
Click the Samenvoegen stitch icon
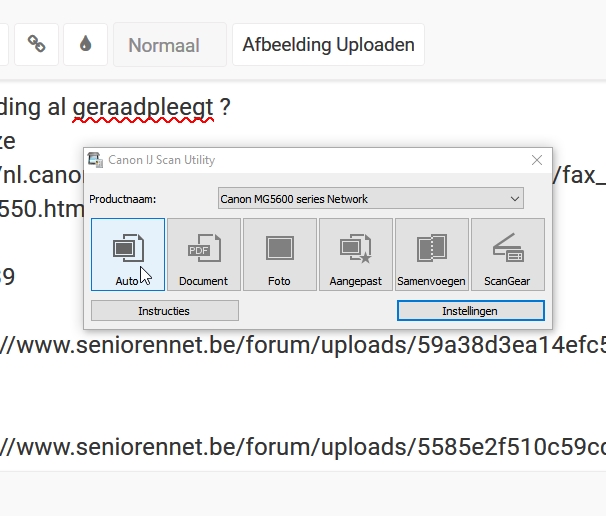pyautogui.click(x=432, y=255)
